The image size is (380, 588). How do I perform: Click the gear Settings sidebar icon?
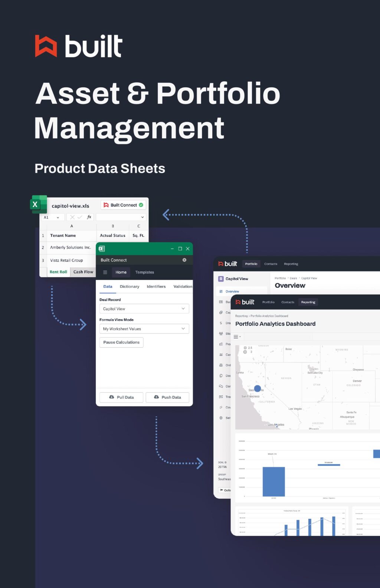[x=221, y=418]
